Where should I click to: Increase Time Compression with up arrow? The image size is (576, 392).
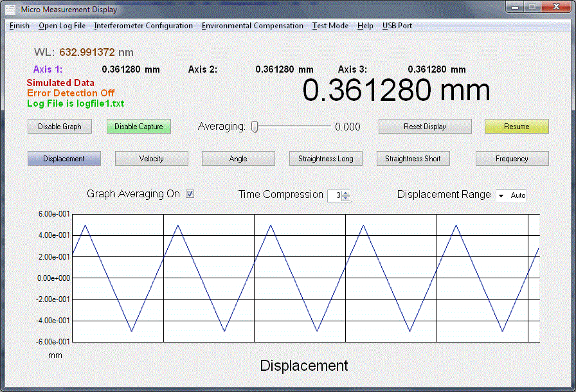(x=346, y=192)
